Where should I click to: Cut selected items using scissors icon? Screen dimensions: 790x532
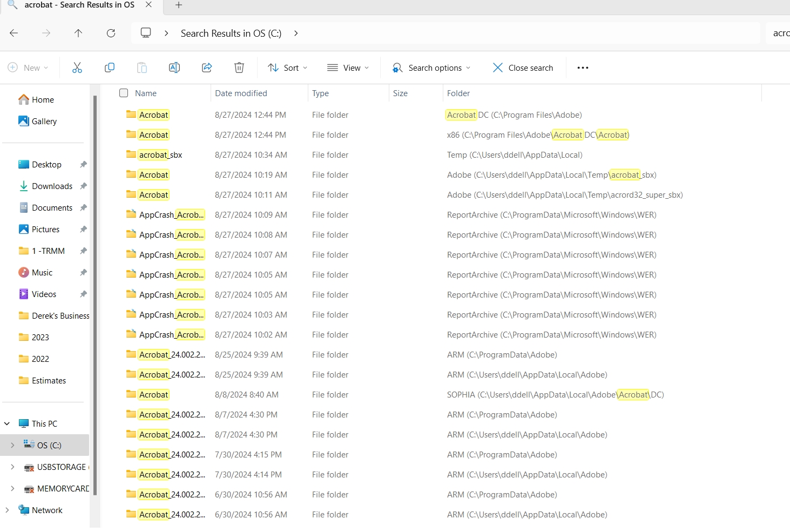pyautogui.click(x=77, y=68)
